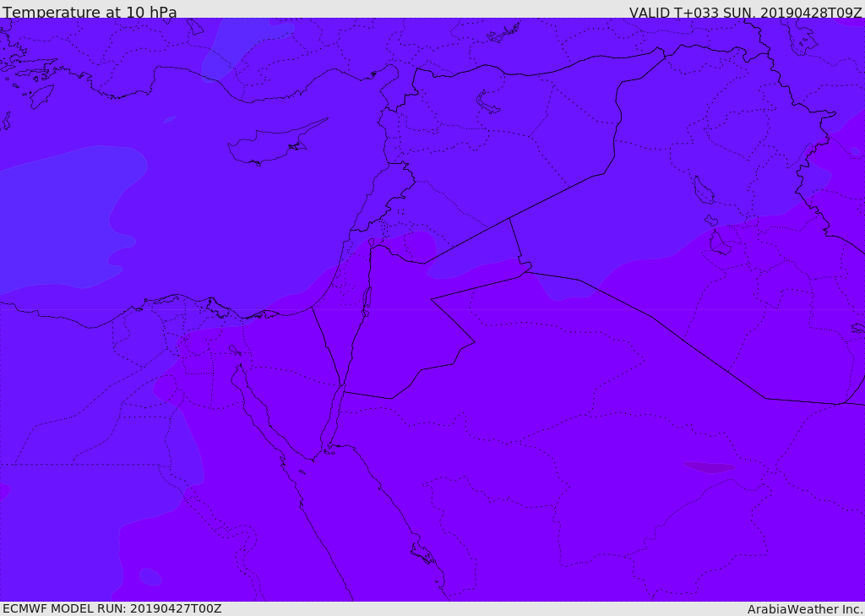This screenshot has width=865, height=616.
Task: Click the small dark purple patch in the southeast
Action: pyautogui.click(x=710, y=467)
